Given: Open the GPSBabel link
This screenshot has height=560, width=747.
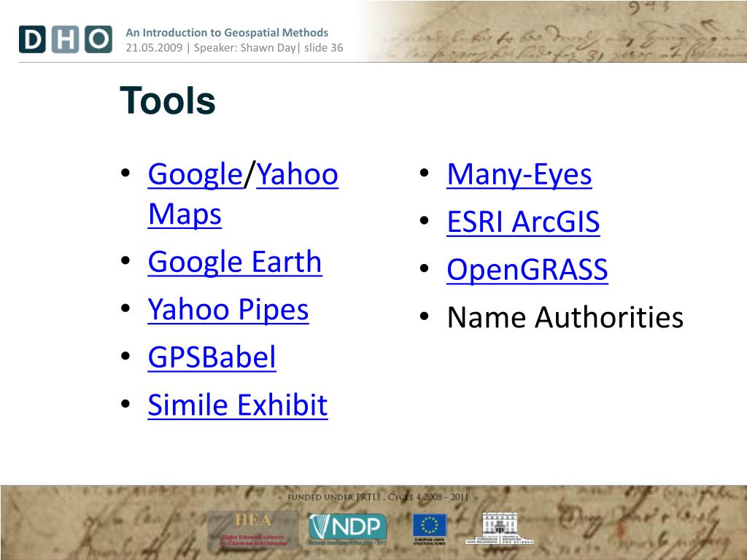Looking at the screenshot, I should click(212, 357).
